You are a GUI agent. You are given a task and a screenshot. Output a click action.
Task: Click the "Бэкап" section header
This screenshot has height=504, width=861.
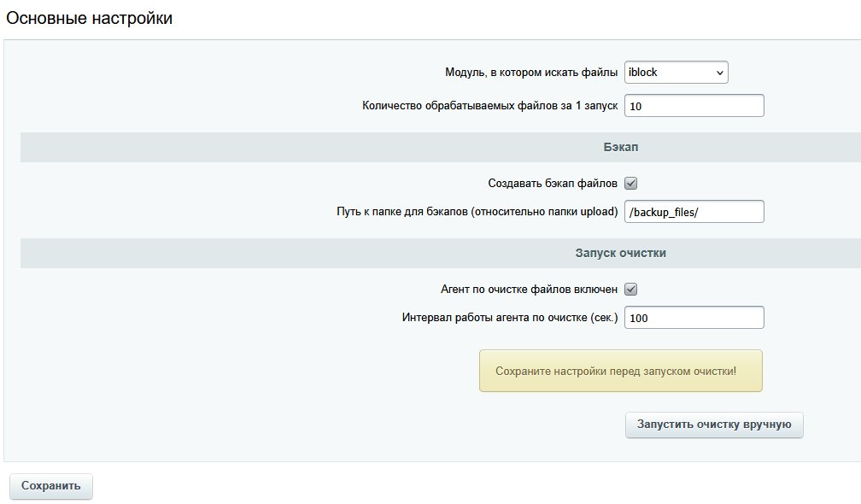point(621,146)
